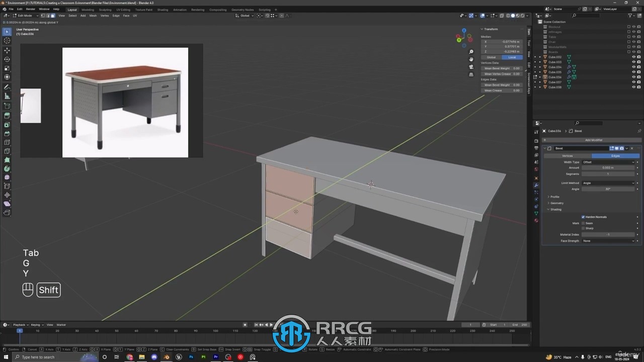Viewport: 644px width, 362px height.
Task: Toggle camera view gizmo icon
Action: point(471,67)
